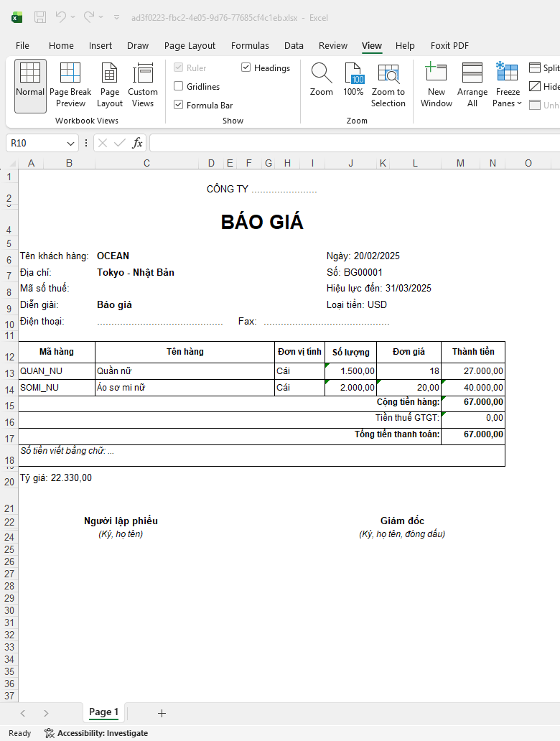The width and height of the screenshot is (560, 741).
Task: Add a new sheet with plus button
Action: point(162,713)
